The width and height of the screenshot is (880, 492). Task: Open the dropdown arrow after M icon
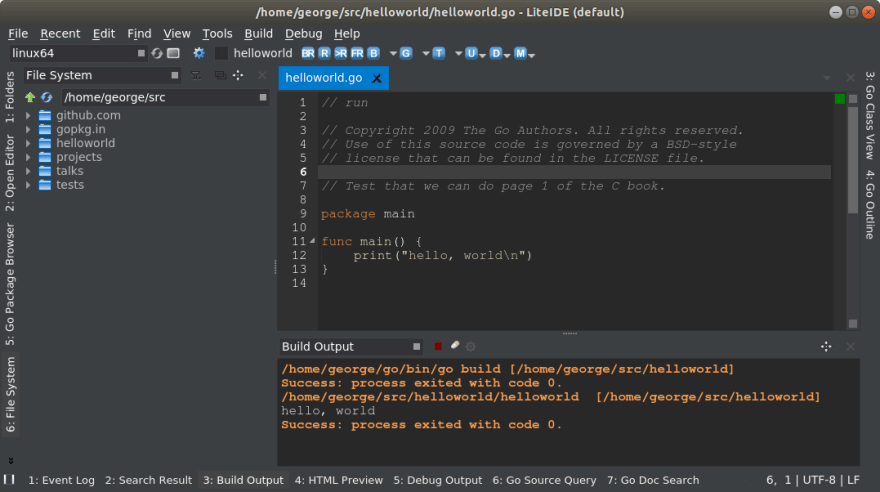point(531,56)
